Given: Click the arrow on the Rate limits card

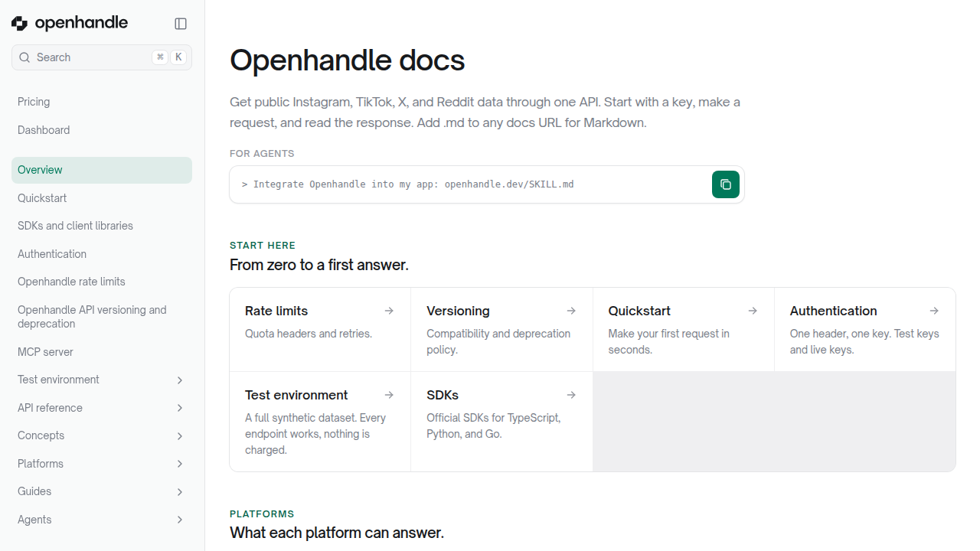Looking at the screenshot, I should pos(389,311).
